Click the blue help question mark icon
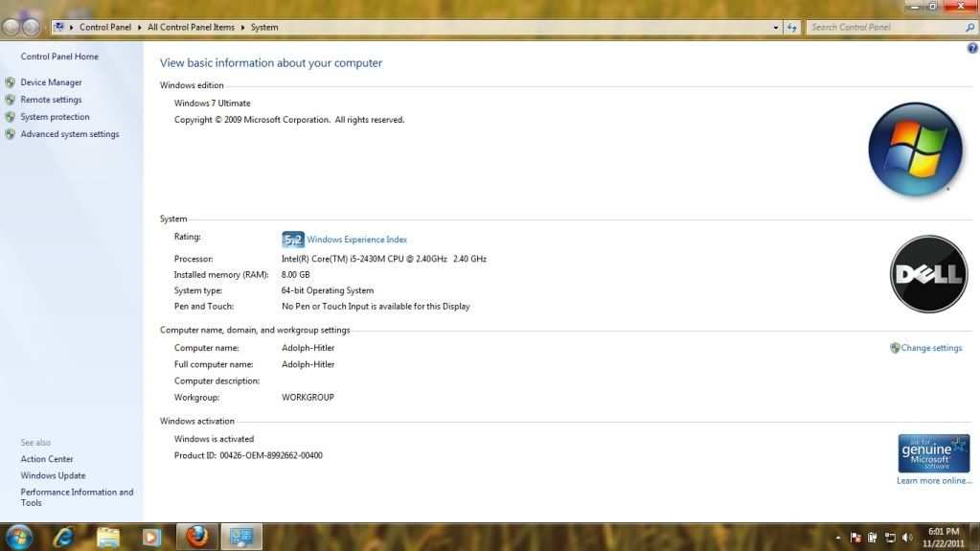The image size is (980, 551). coord(972,48)
